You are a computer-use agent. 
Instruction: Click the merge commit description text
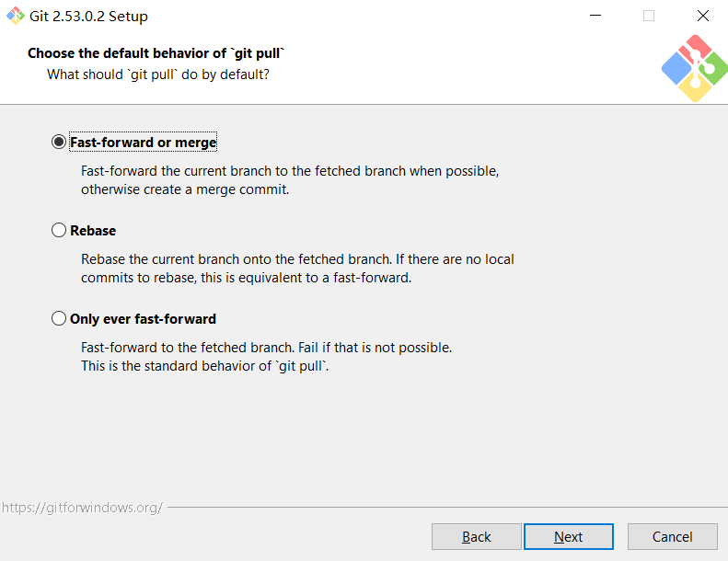tap(290, 180)
